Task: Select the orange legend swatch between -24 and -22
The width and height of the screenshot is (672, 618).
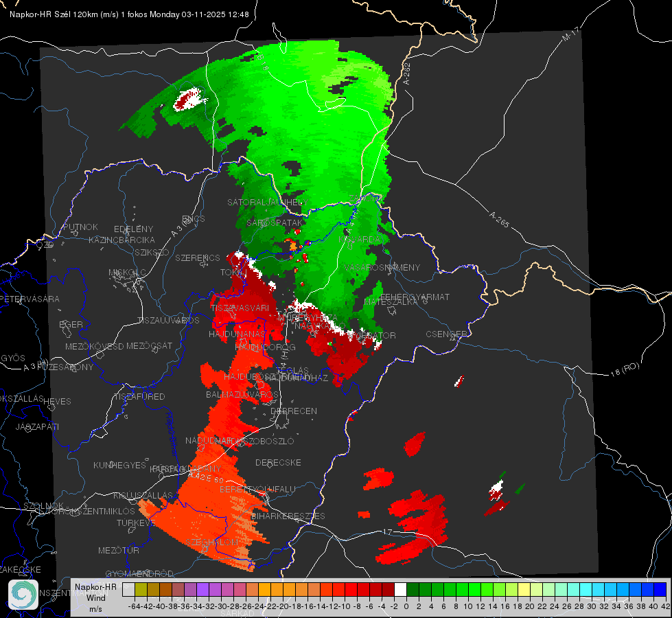Action: (264, 589)
